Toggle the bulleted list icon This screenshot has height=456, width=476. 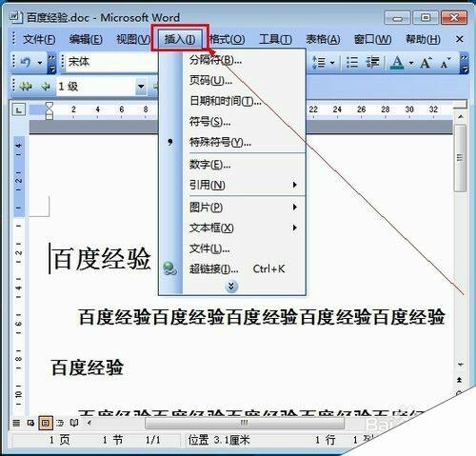[352, 62]
